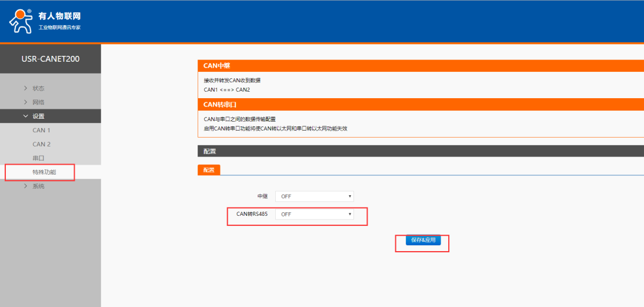The width and height of the screenshot is (644, 307).
Task: Go to the 串口 settings page
Action: coord(38,158)
